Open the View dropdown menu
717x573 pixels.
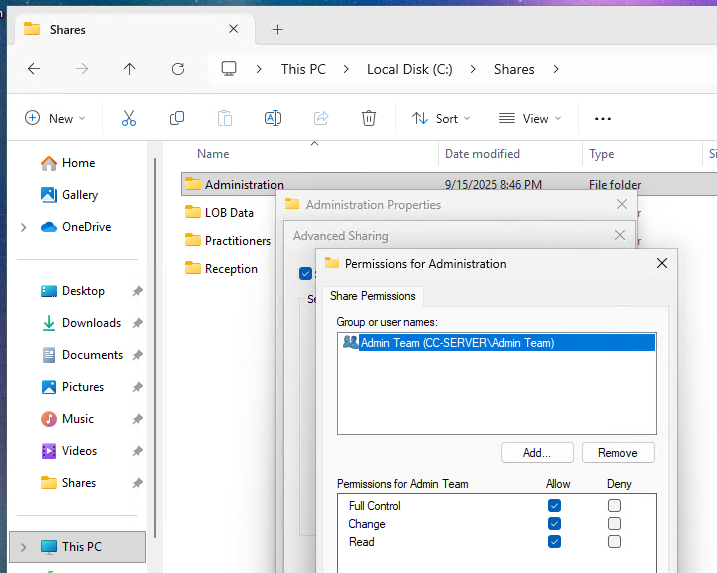click(530, 118)
